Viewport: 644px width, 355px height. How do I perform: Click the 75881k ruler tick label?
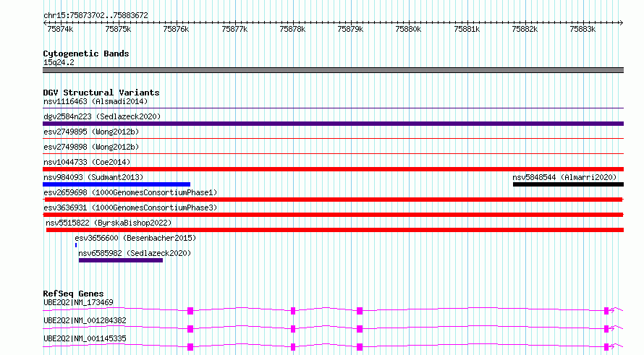coord(467,29)
